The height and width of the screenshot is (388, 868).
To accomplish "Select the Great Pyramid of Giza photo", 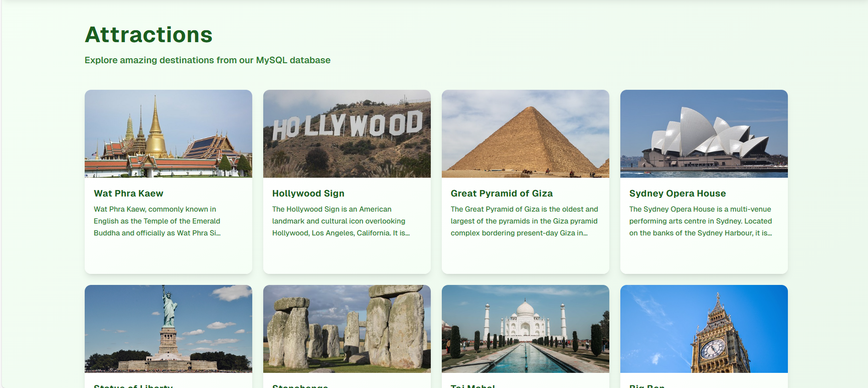I will 525,134.
